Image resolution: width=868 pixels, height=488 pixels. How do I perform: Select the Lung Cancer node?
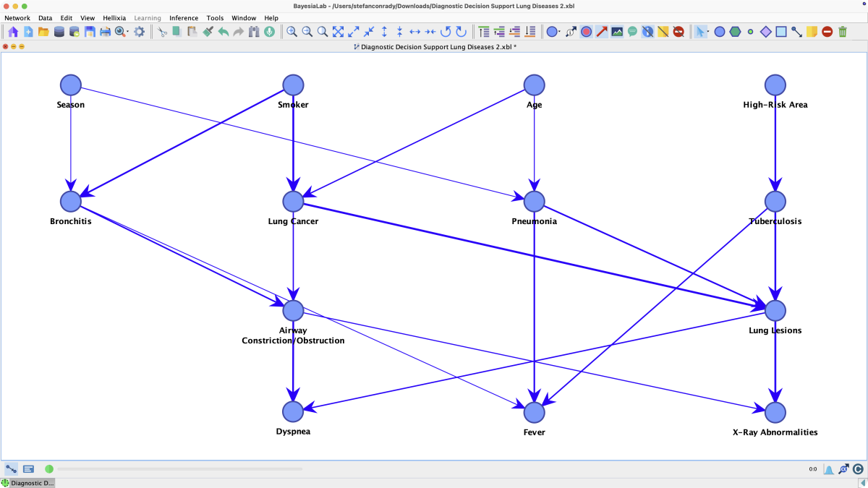coord(293,201)
